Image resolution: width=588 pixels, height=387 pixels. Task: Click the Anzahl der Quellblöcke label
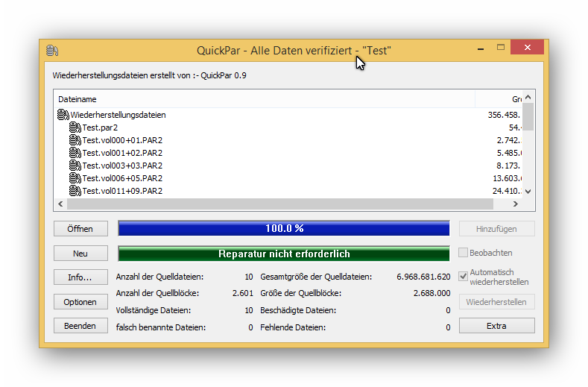[x=157, y=293]
